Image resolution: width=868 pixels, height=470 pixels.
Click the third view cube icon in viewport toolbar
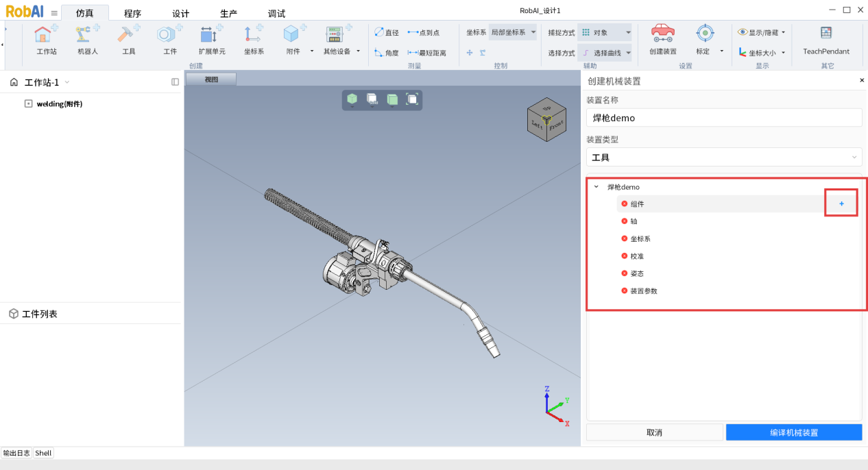pyautogui.click(x=392, y=99)
